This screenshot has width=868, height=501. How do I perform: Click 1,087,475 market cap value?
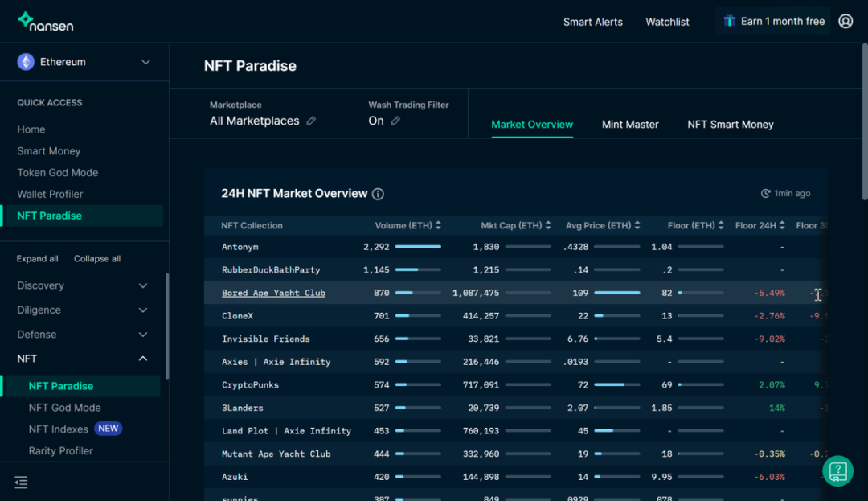476,293
